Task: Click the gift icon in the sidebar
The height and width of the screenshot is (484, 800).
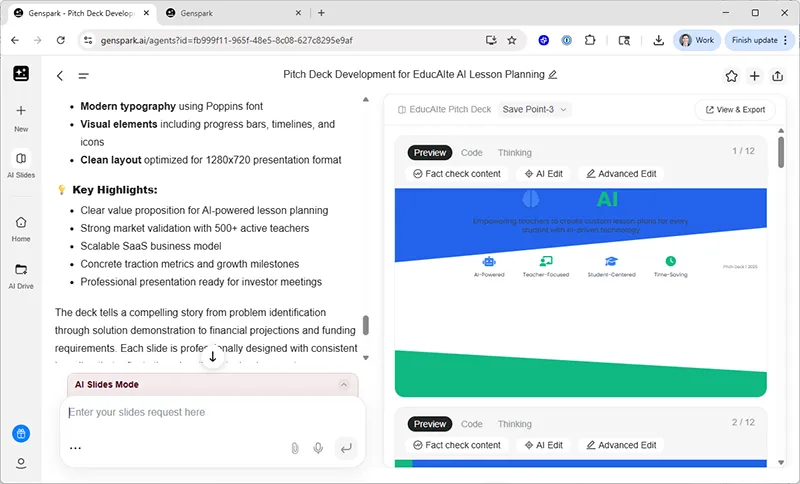Action: coord(21,433)
